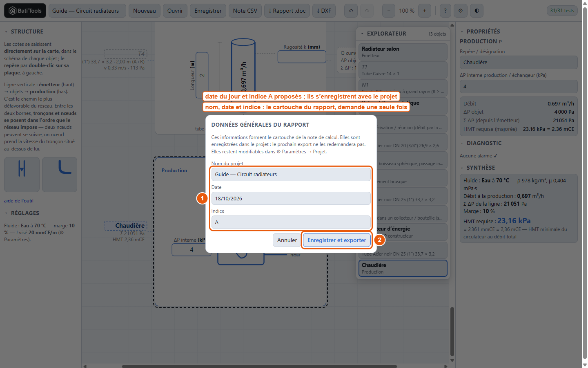Open Paramètres via the gear icon
The height and width of the screenshot is (368, 588).
(x=461, y=11)
